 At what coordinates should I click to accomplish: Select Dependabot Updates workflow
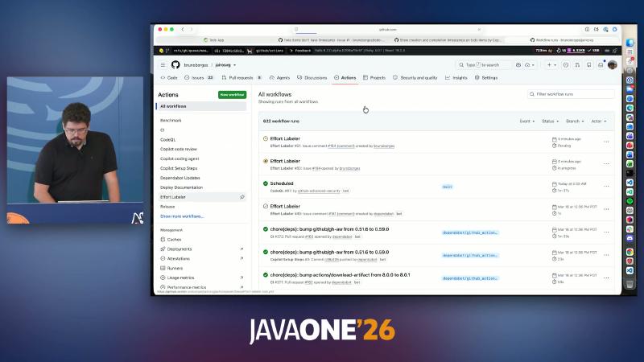tap(180, 178)
